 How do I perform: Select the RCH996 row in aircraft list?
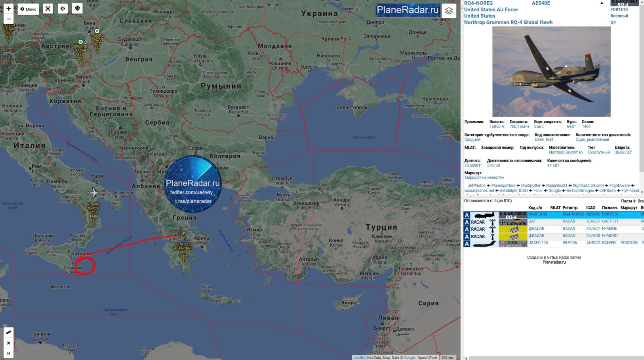553,243
